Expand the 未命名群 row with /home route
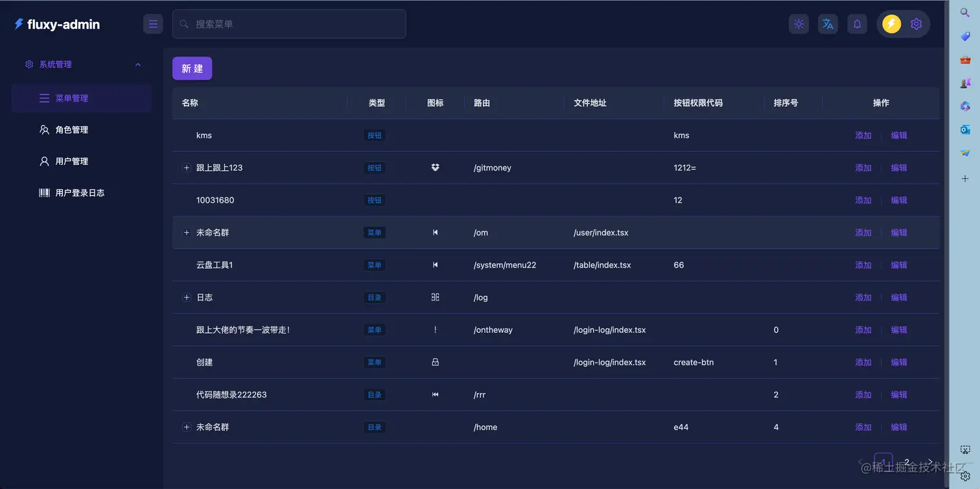Screen dimensions: 980x489 (187, 427)
